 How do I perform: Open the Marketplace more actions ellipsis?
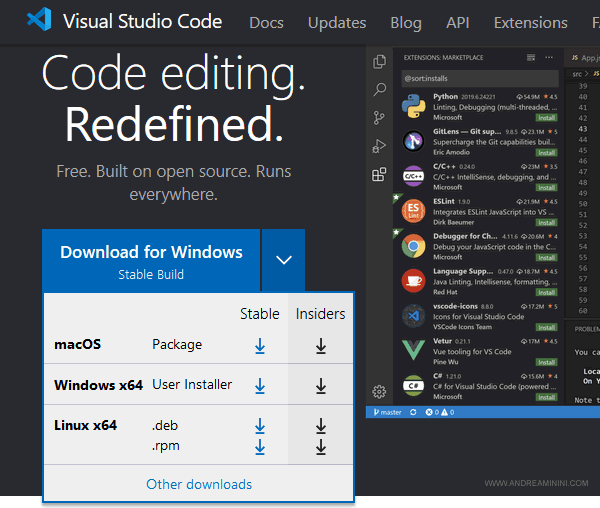click(x=549, y=57)
